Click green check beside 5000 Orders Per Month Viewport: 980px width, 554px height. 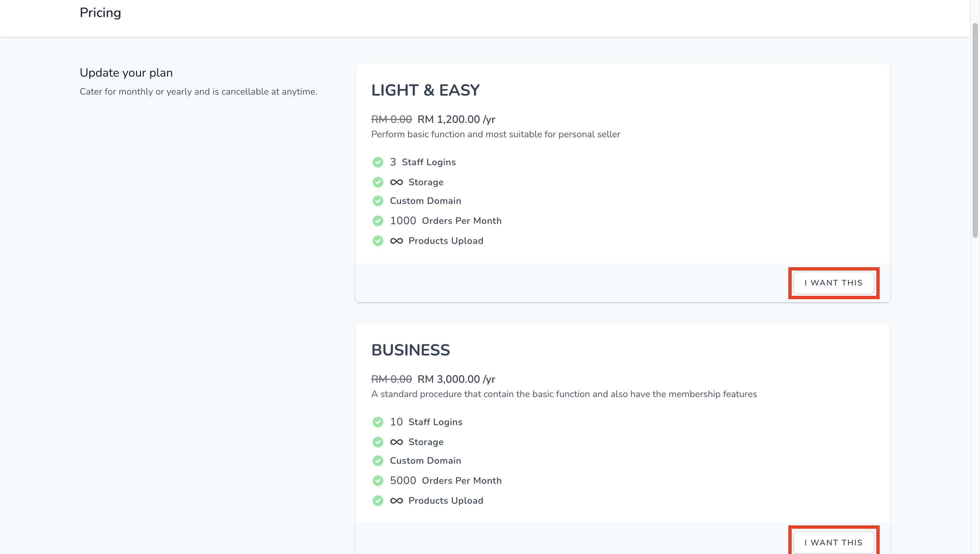378,481
